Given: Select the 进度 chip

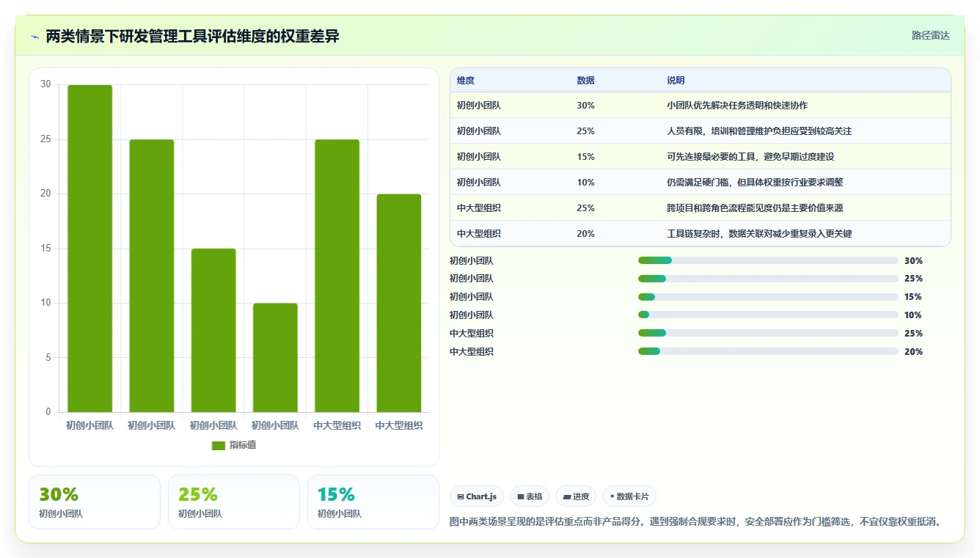Looking at the screenshot, I should [576, 496].
